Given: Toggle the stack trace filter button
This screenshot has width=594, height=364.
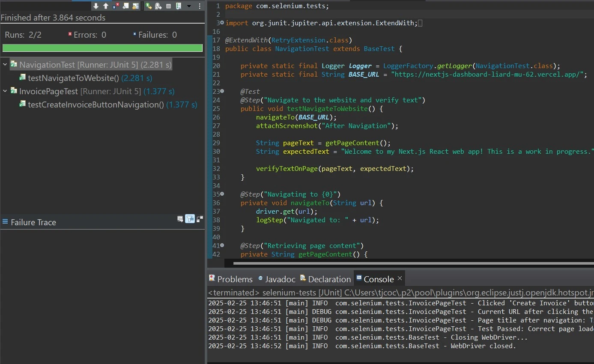Looking at the screenshot, I should (x=190, y=219).
